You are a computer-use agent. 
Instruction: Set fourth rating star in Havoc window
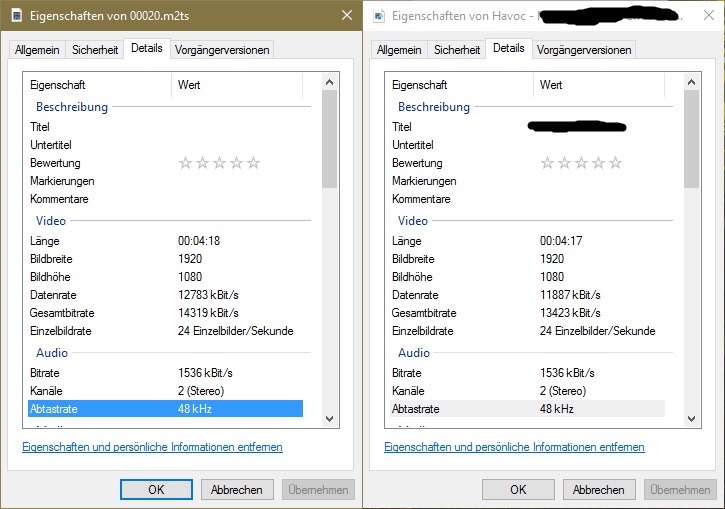(x=598, y=163)
